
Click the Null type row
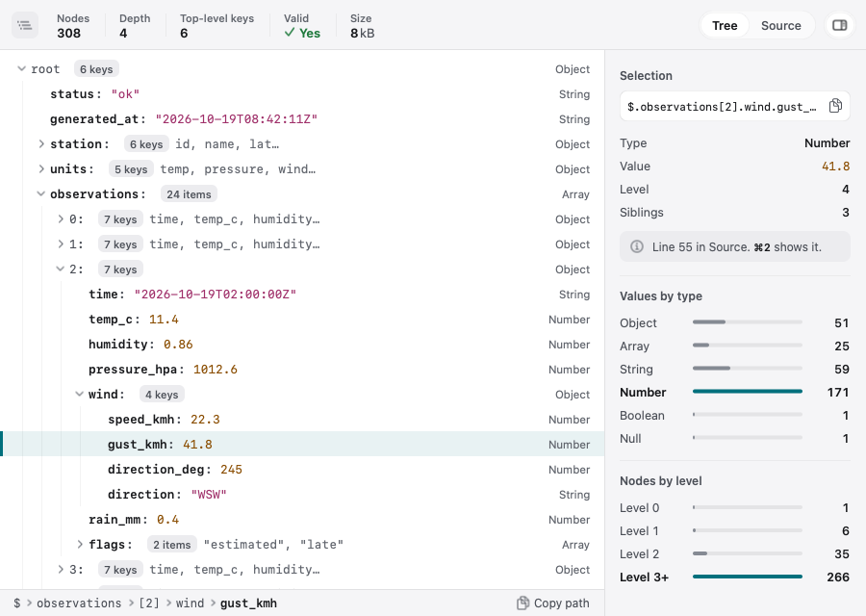[734, 439]
